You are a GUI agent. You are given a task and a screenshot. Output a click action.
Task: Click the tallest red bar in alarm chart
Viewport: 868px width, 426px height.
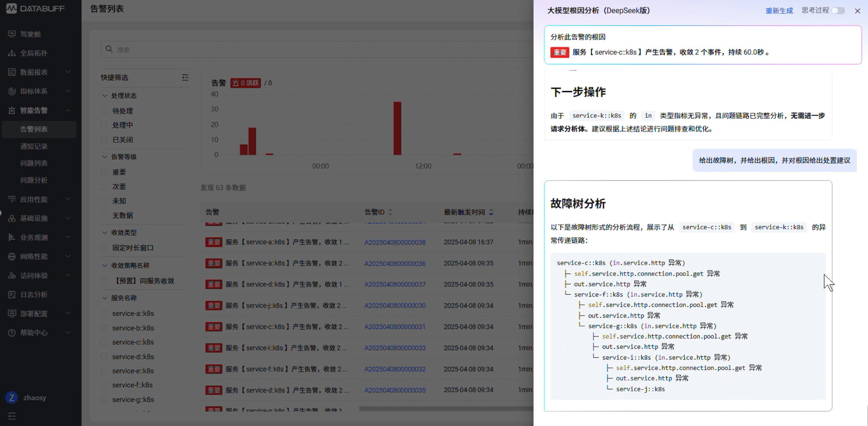pyautogui.click(x=397, y=128)
